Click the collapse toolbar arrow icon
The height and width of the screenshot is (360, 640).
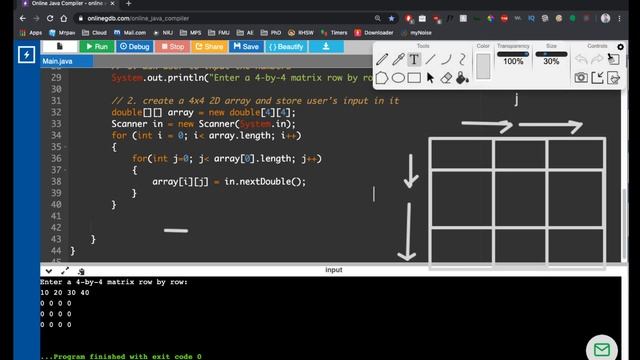(x=597, y=78)
